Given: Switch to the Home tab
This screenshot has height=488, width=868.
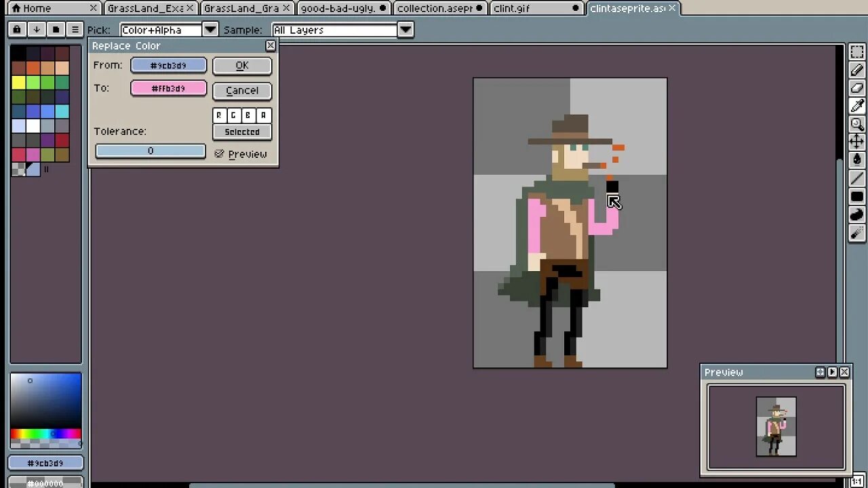Looking at the screenshot, I should click(37, 8).
